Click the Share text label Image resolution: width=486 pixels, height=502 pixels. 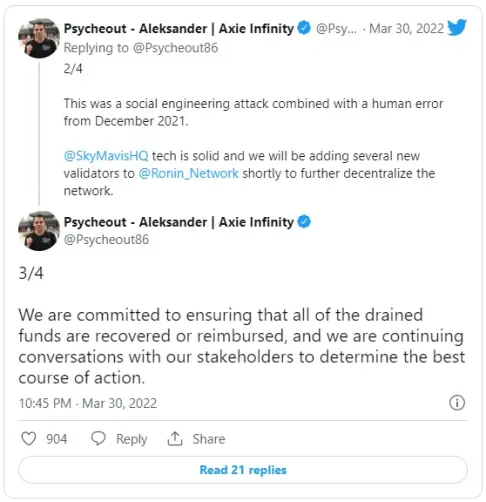[209, 439]
